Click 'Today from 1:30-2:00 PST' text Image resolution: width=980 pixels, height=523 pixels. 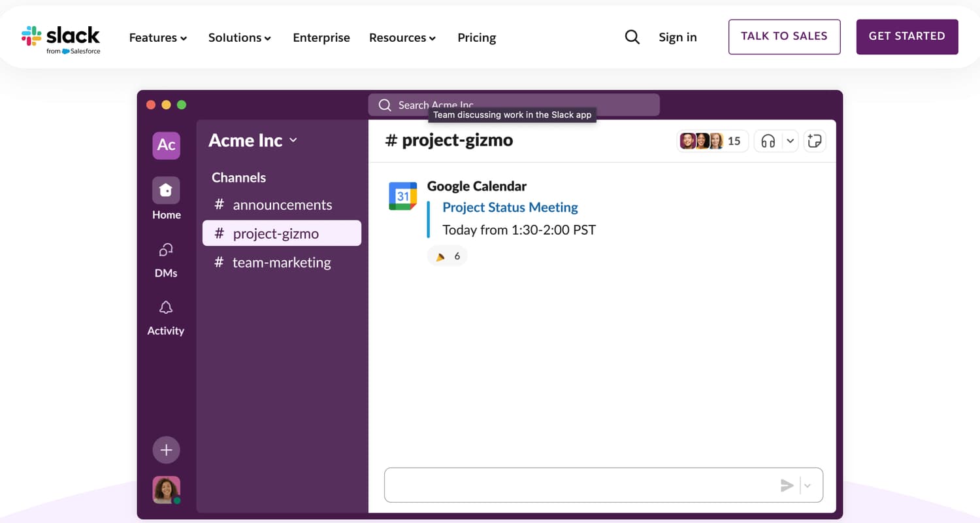pos(519,230)
